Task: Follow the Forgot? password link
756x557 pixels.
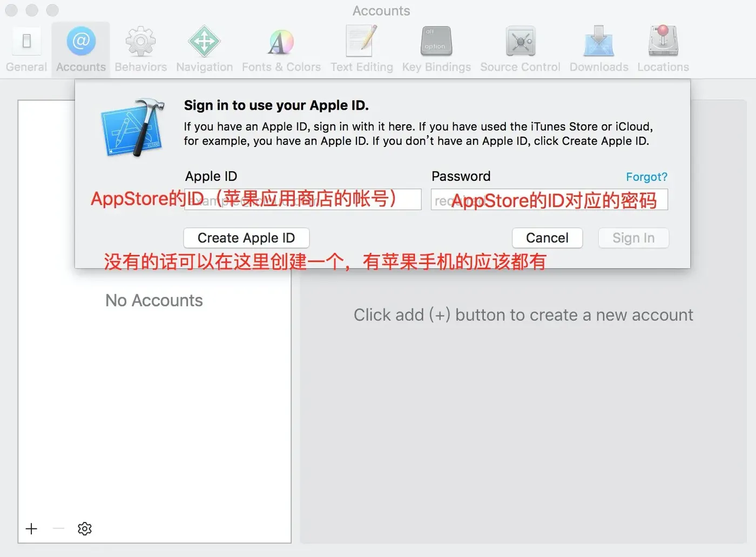Action: coord(646,177)
